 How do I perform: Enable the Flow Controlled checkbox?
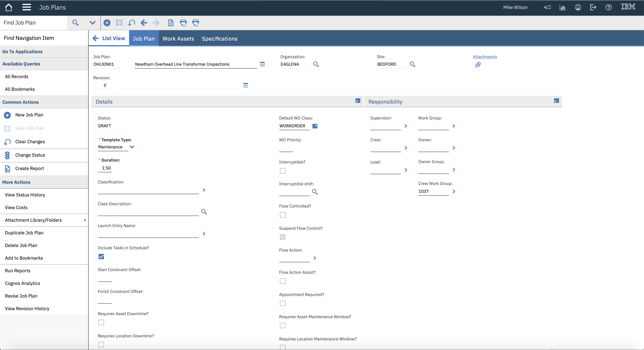[282, 215]
